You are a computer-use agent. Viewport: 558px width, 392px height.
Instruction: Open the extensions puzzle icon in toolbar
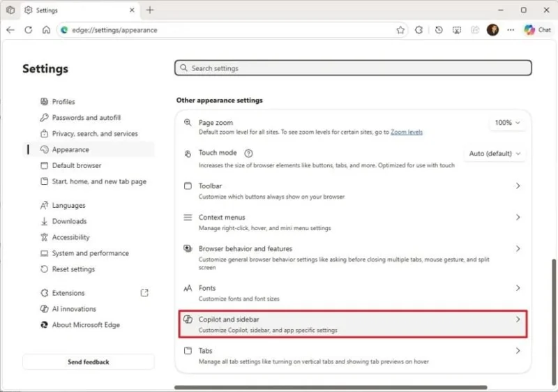(419, 30)
